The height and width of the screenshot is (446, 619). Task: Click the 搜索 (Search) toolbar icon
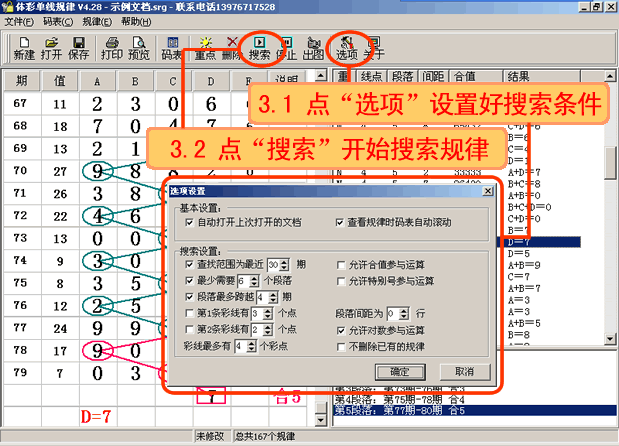[259, 49]
